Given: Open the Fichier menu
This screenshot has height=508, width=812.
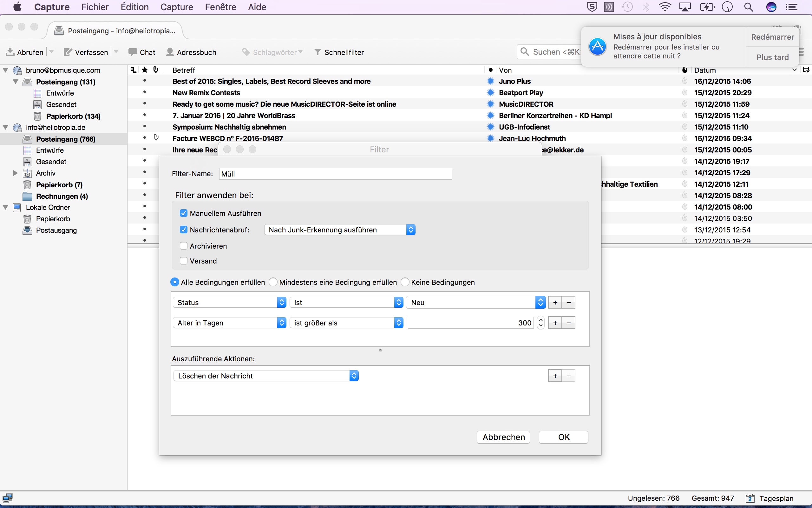Looking at the screenshot, I should point(95,7).
